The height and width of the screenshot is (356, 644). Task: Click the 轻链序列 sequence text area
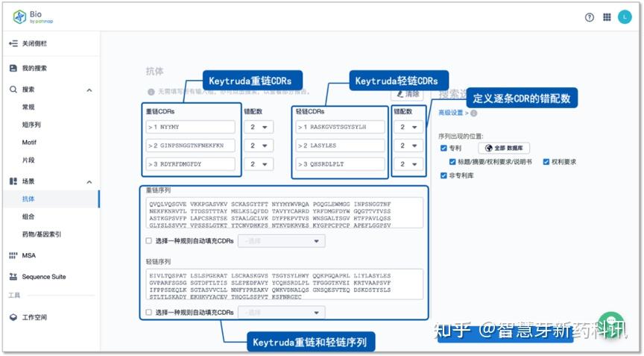tap(285, 284)
